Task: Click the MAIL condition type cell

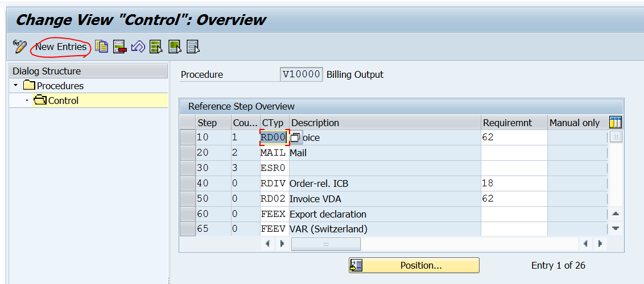Action: click(x=274, y=153)
